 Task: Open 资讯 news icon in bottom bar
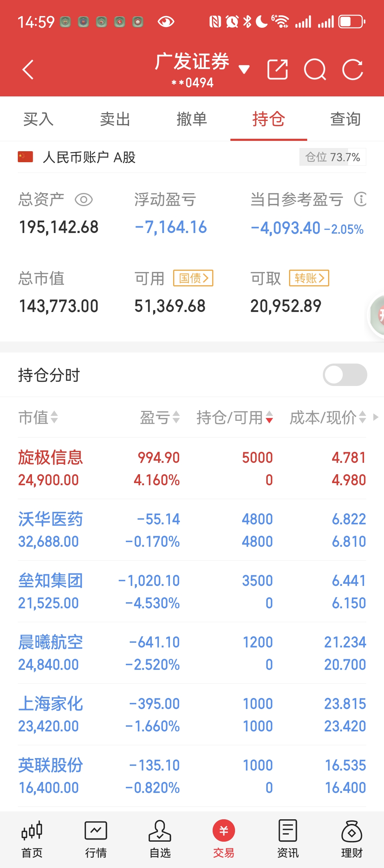[288, 831]
